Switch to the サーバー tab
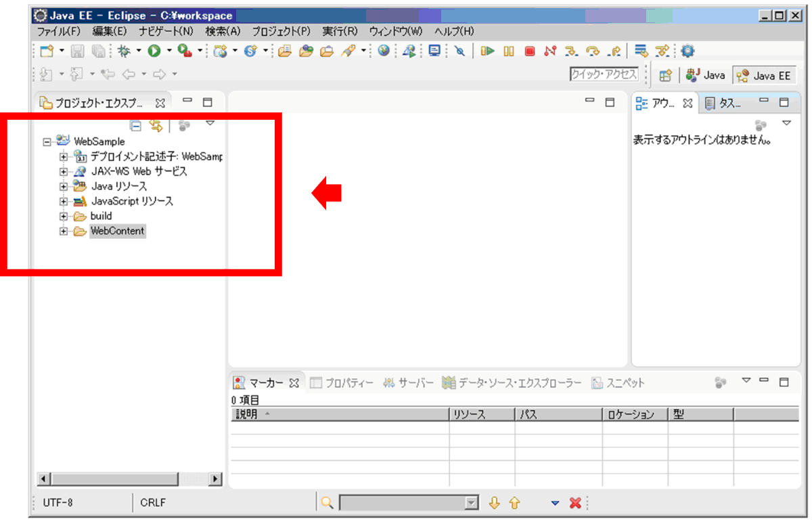The height and width of the screenshot is (523, 812). 407,383
